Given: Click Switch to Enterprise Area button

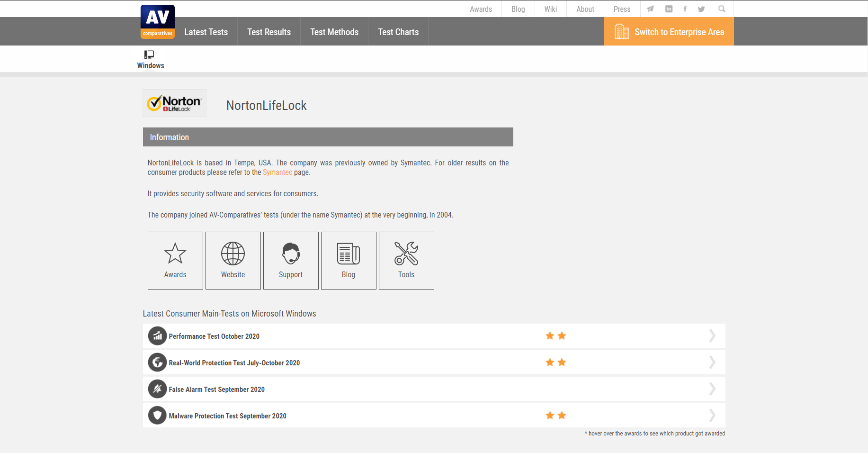Looking at the screenshot, I should click(669, 32).
